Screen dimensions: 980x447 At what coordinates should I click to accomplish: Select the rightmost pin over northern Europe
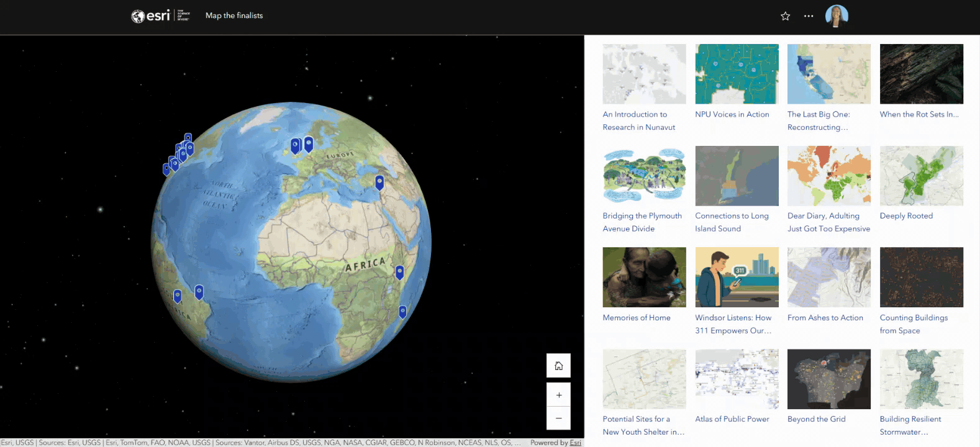(x=308, y=144)
